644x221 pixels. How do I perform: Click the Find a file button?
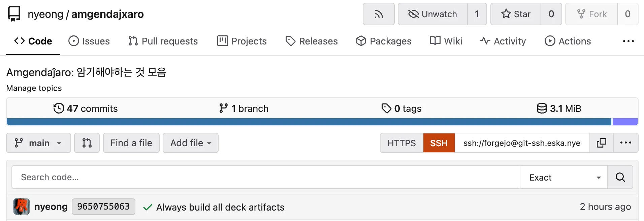point(131,143)
